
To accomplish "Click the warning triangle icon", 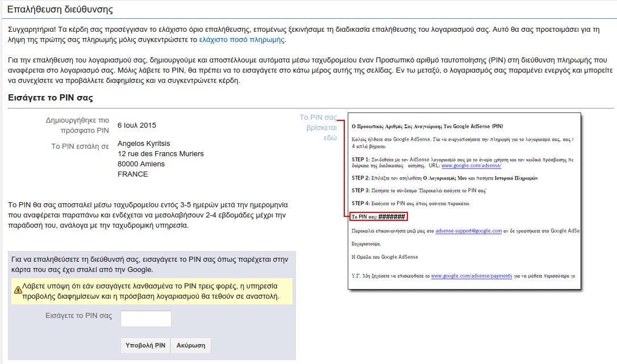I will [18, 290].
